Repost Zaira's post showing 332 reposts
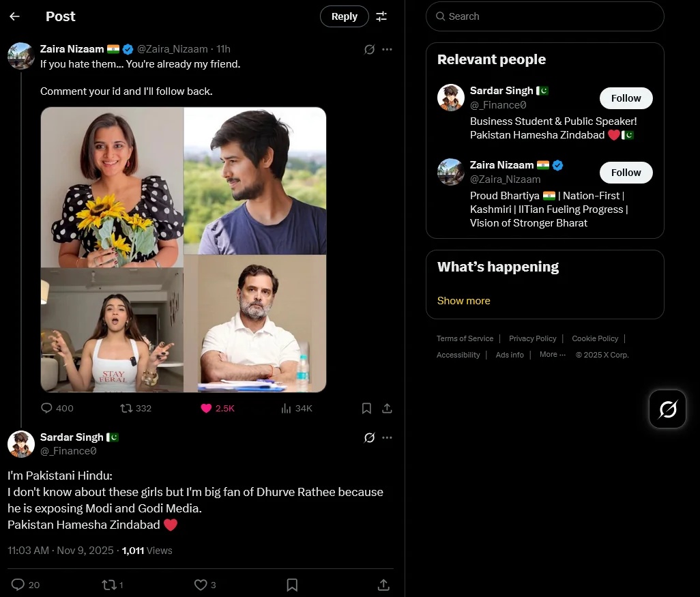Viewport: 700px width, 597px height. click(136, 408)
